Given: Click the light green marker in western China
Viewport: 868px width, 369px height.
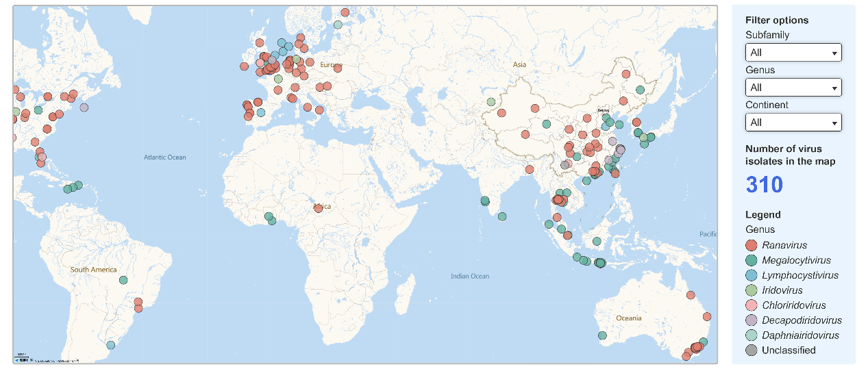Looking at the screenshot, I should click(x=491, y=102).
